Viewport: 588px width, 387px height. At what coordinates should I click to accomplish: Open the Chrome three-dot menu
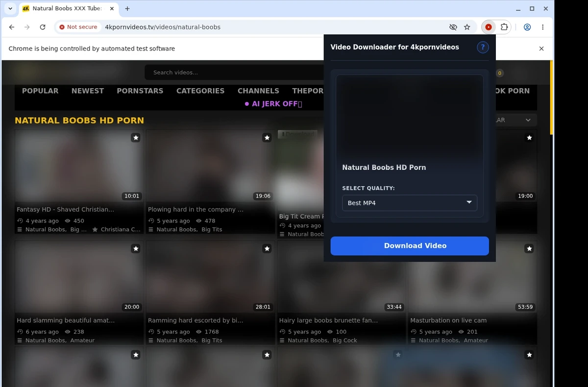point(542,27)
